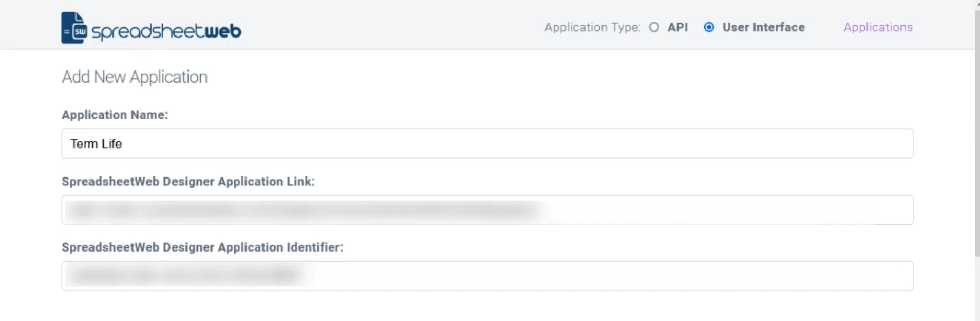Click the Application Type label text
The image size is (980, 321).
click(x=592, y=27)
